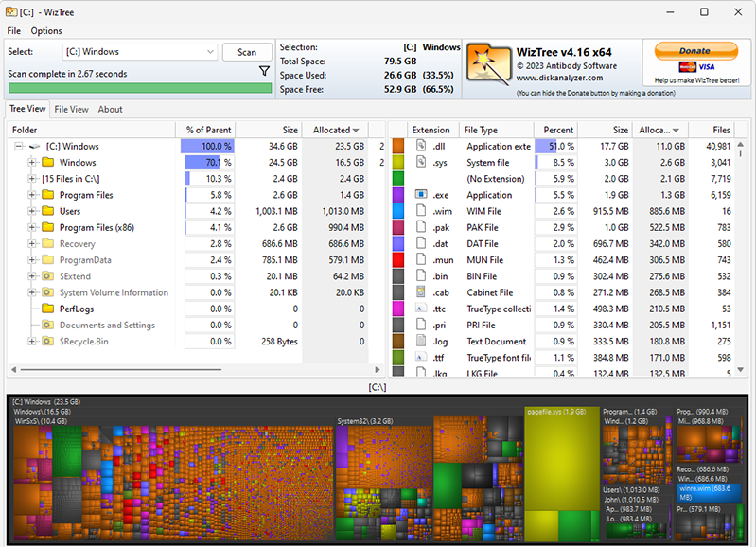Expand the Recovery folder node
The image size is (756, 547).
(x=32, y=243)
